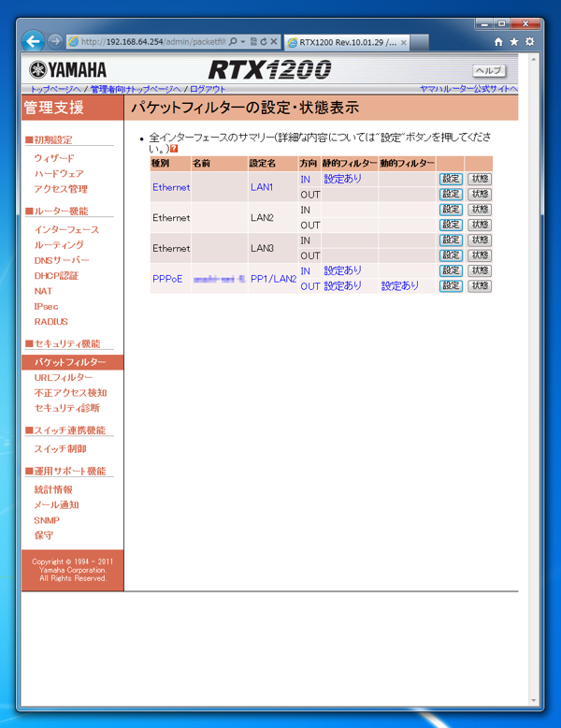
Task: Click 設定 button for PPPoE IN
Action: coord(451,270)
